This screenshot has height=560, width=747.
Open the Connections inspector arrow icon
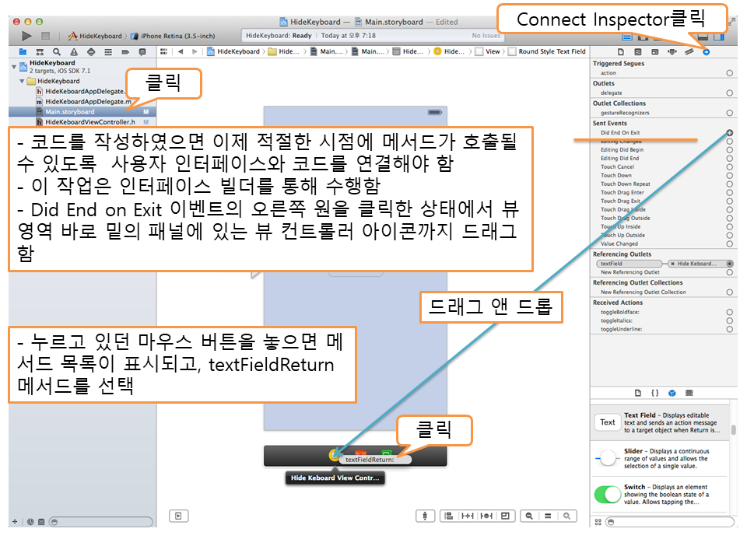coord(706,52)
